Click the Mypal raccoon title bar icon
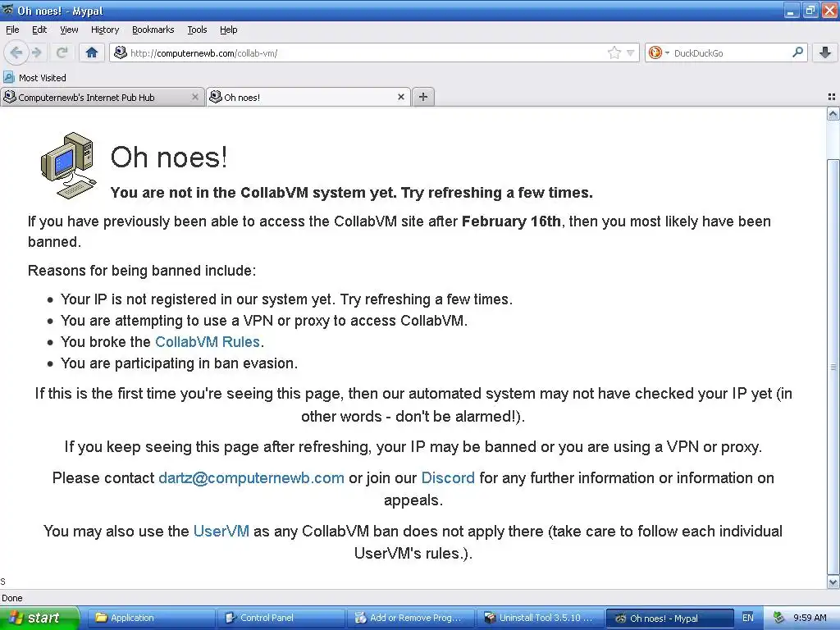 [7, 10]
